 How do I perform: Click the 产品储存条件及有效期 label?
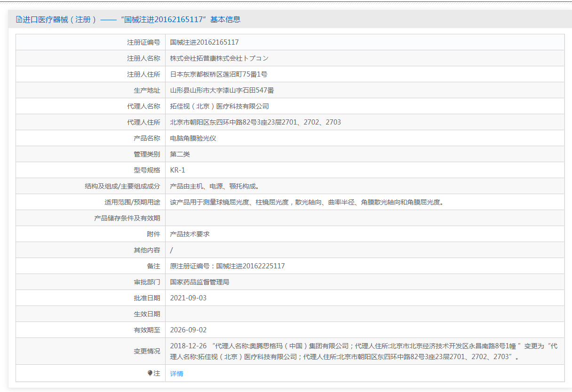[x=127, y=218]
